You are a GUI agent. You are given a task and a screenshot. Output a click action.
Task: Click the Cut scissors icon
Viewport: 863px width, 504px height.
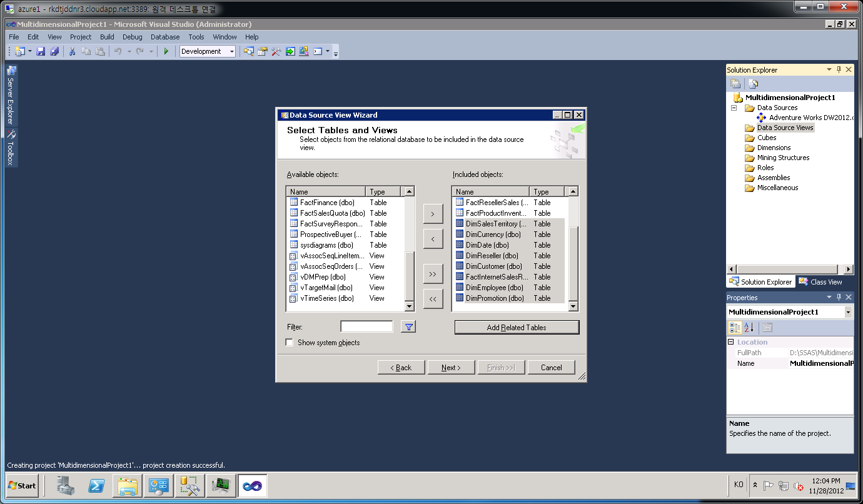coord(72,51)
